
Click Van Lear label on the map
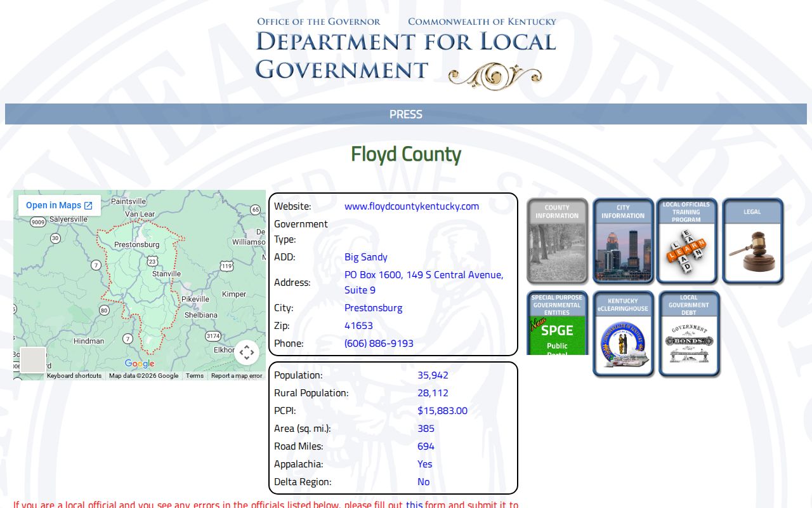pos(140,214)
